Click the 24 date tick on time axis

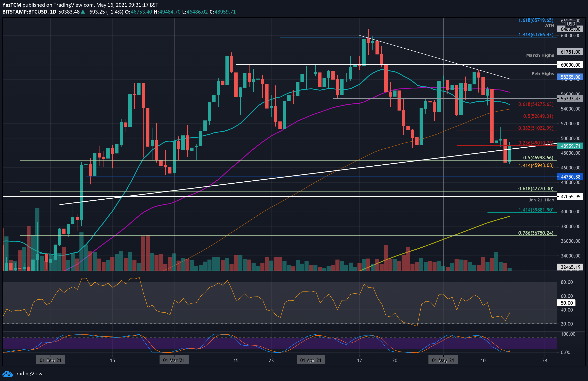(x=545, y=361)
